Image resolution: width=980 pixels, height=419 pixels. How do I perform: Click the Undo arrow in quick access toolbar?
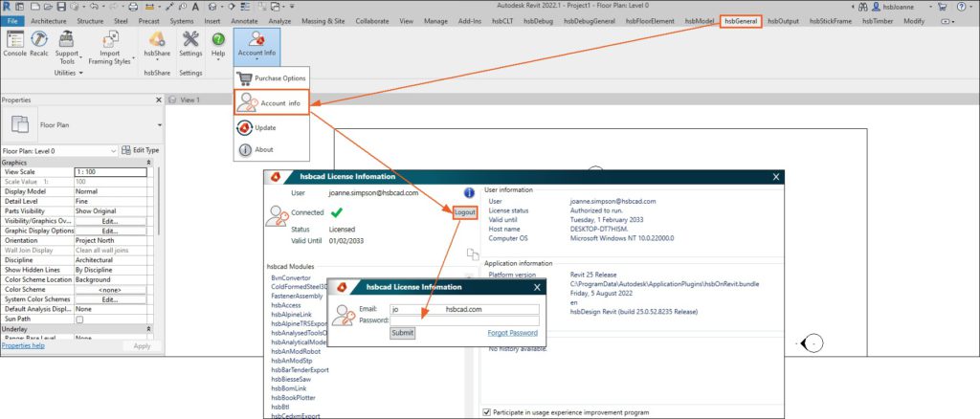pyautogui.click(x=93, y=7)
